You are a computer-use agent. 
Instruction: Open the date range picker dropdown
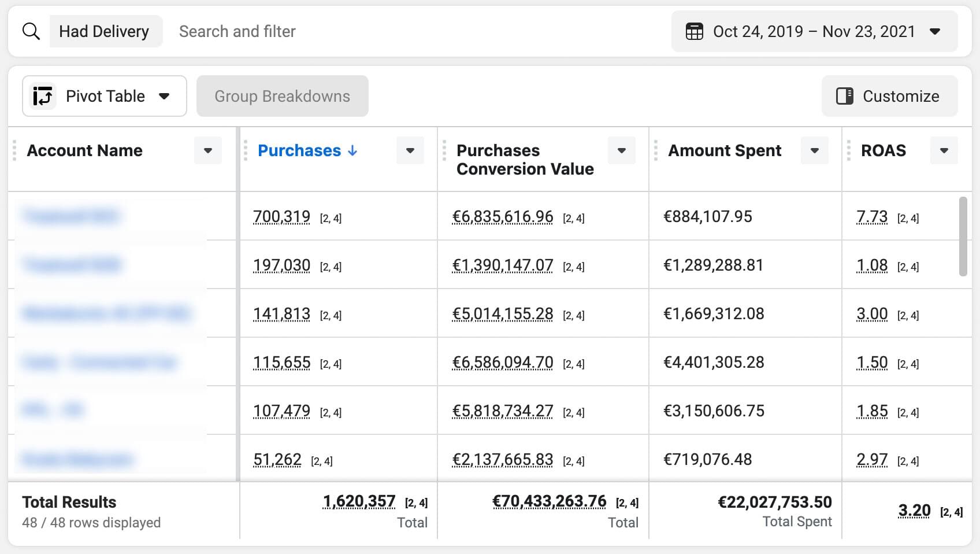(x=814, y=31)
